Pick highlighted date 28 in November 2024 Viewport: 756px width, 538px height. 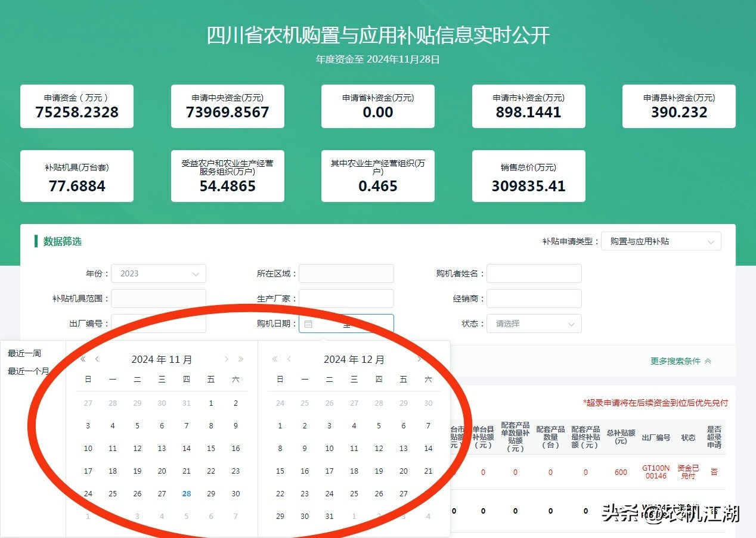pyautogui.click(x=187, y=493)
